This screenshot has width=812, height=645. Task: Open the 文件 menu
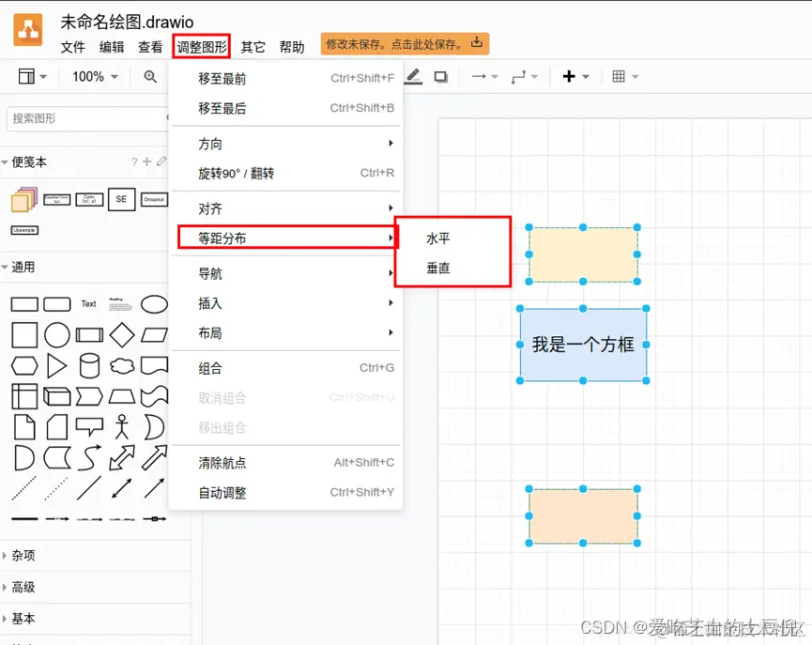(72, 47)
